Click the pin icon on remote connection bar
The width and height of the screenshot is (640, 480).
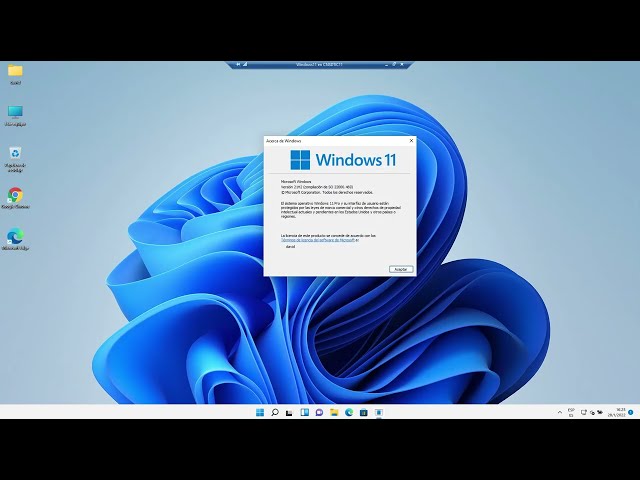(x=238, y=64)
